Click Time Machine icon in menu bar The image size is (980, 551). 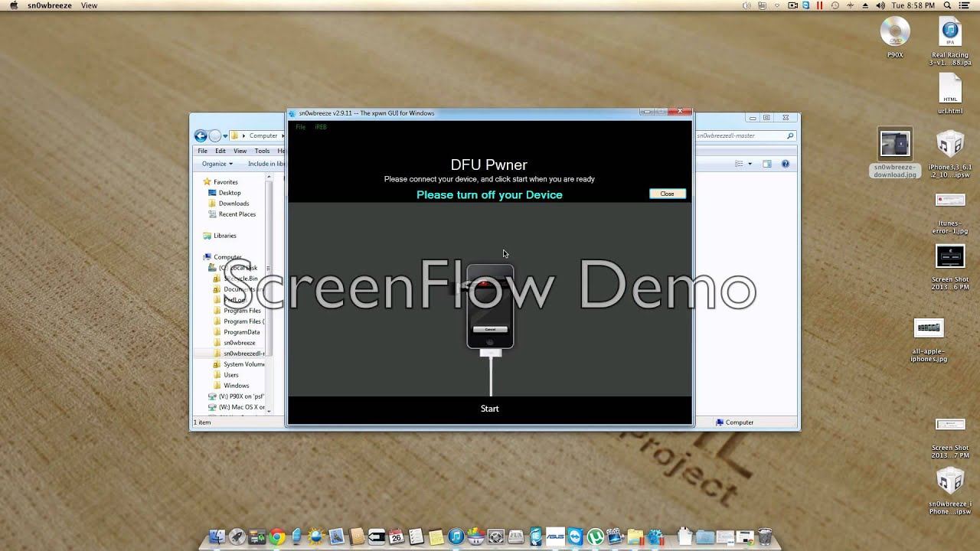coord(835,5)
